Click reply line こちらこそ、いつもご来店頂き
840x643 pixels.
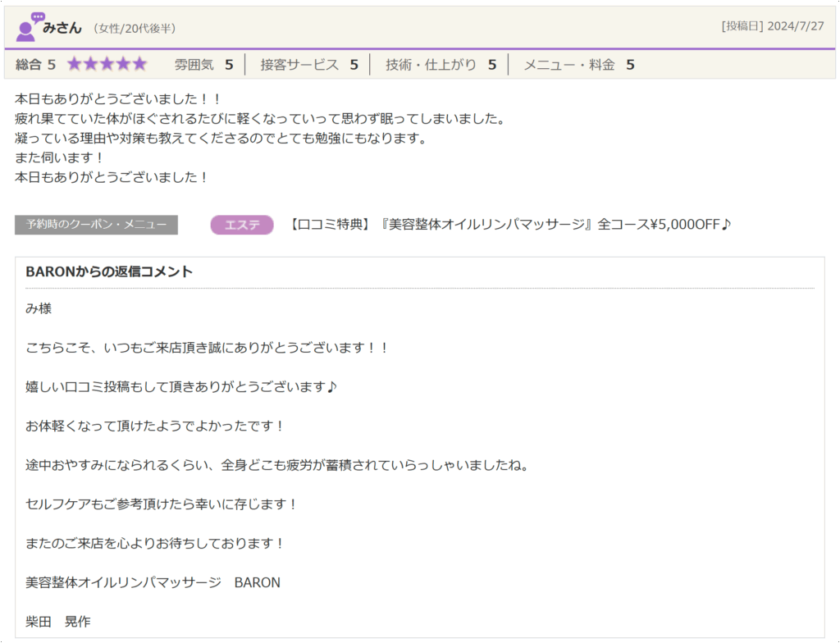click(208, 348)
